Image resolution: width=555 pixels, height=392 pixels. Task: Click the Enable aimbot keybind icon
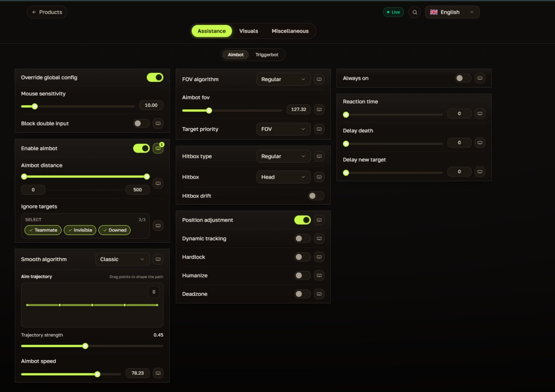pos(158,148)
